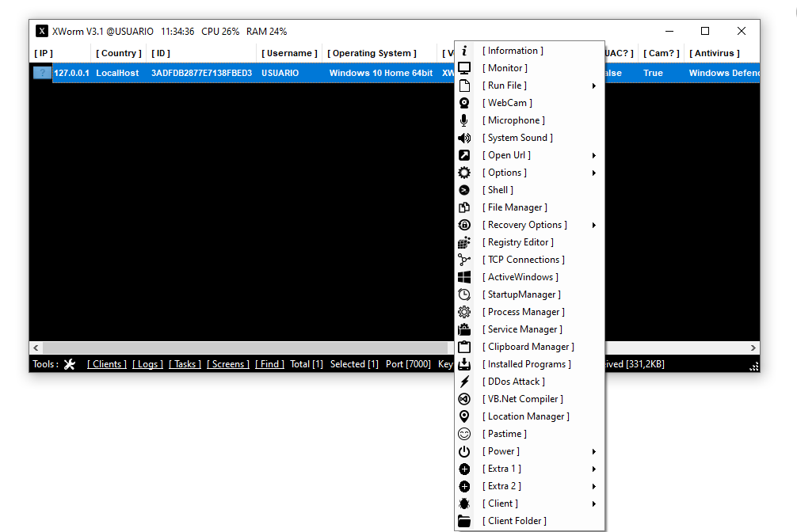Click the ID cell 3ADFDB2877E7138FBED3

[x=202, y=73]
